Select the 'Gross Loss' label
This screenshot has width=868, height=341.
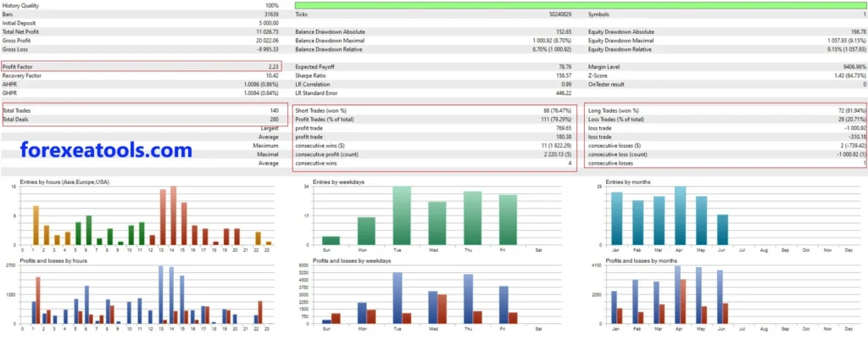pos(15,49)
